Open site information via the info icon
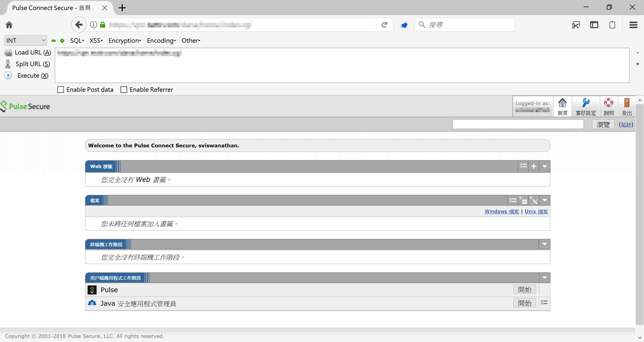Viewport: 644px width, 342px height. (x=94, y=25)
